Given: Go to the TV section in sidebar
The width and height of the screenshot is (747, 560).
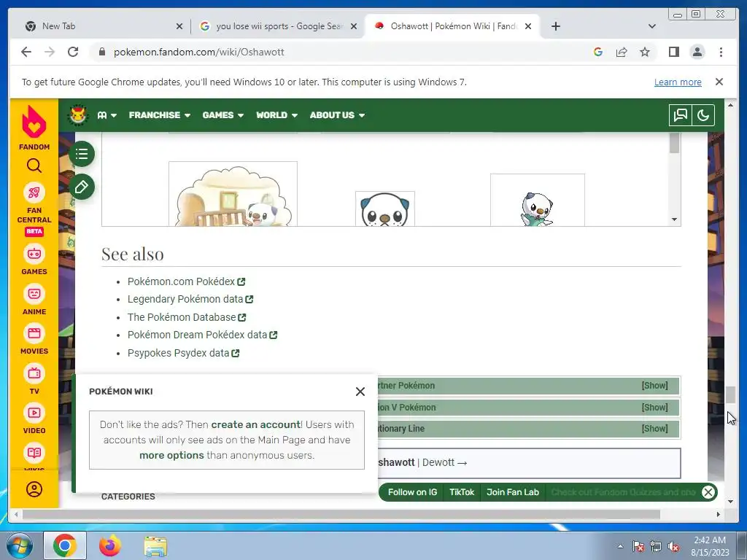Looking at the screenshot, I should (34, 379).
